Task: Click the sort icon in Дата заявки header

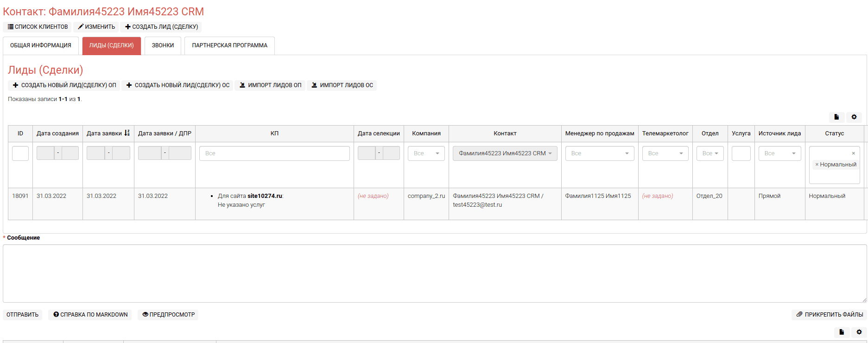Action: 127,133
